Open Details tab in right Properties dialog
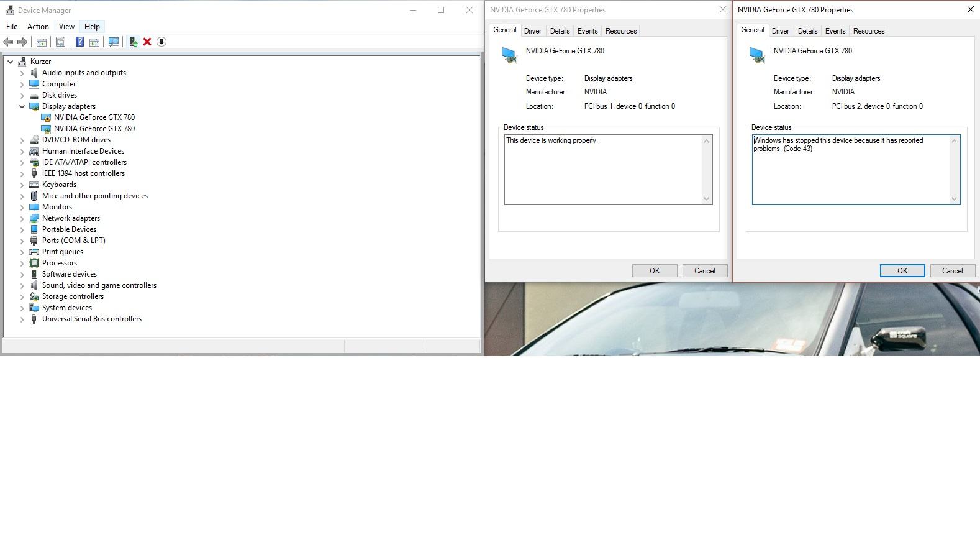The width and height of the screenshot is (980, 537). (807, 31)
